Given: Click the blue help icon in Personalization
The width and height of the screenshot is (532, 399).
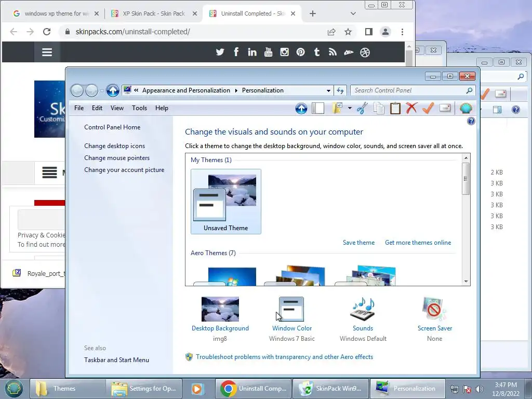Looking at the screenshot, I should (471, 121).
